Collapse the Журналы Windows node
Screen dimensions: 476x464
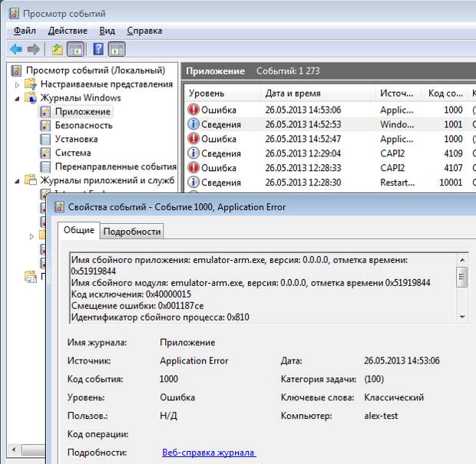(x=18, y=99)
